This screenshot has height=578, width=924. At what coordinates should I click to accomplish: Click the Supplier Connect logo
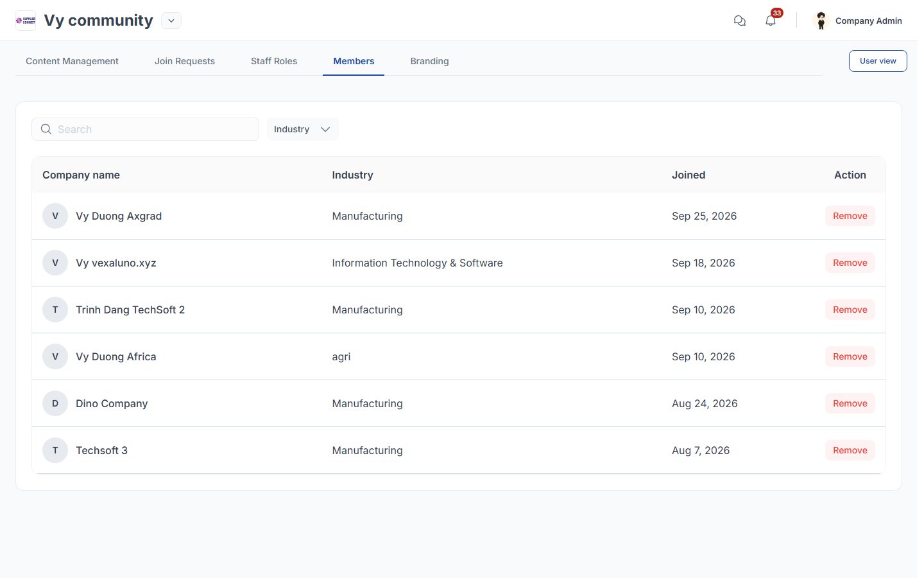tap(26, 21)
